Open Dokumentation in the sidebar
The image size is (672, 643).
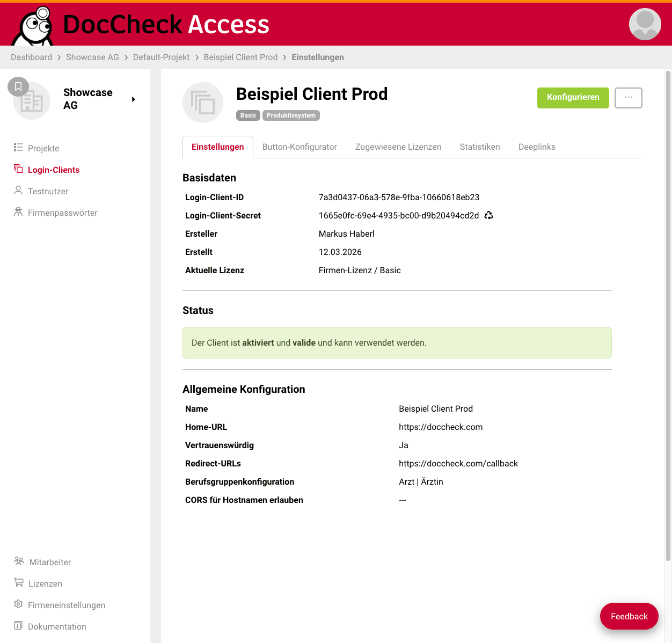[x=57, y=626]
